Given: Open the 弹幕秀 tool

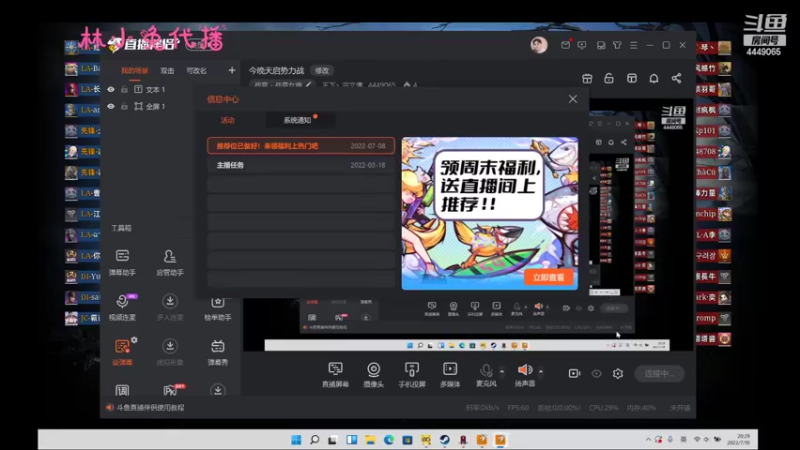Looking at the screenshot, I should click(x=218, y=352).
